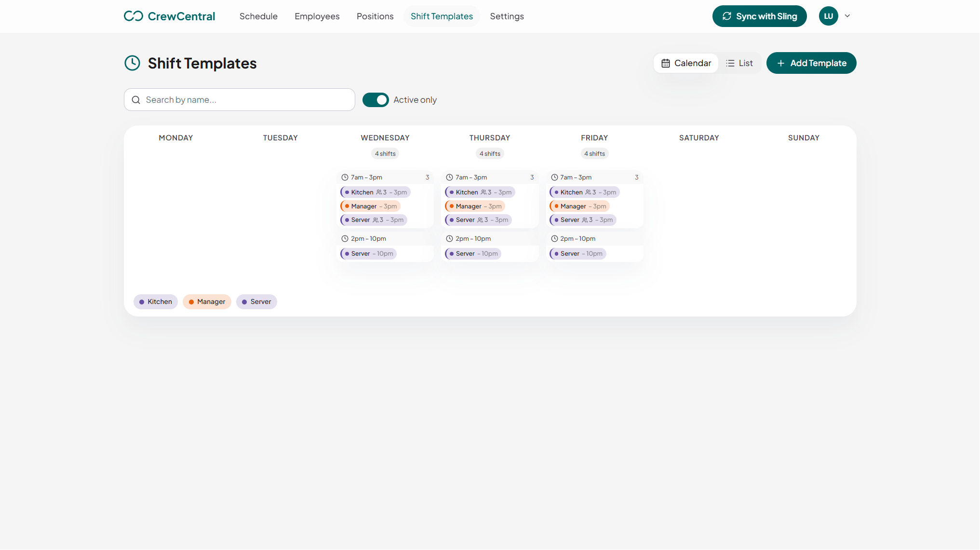Switch to the Employees tab
The image size is (980, 550).
(317, 16)
